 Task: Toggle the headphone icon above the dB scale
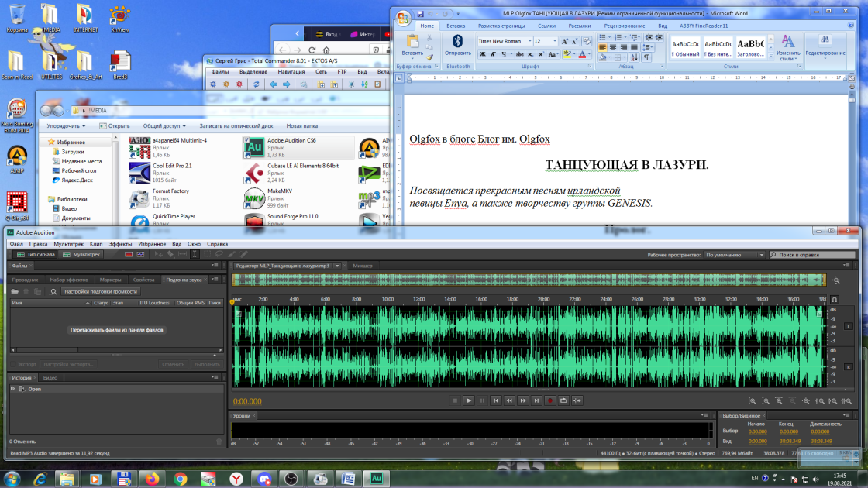[834, 299]
